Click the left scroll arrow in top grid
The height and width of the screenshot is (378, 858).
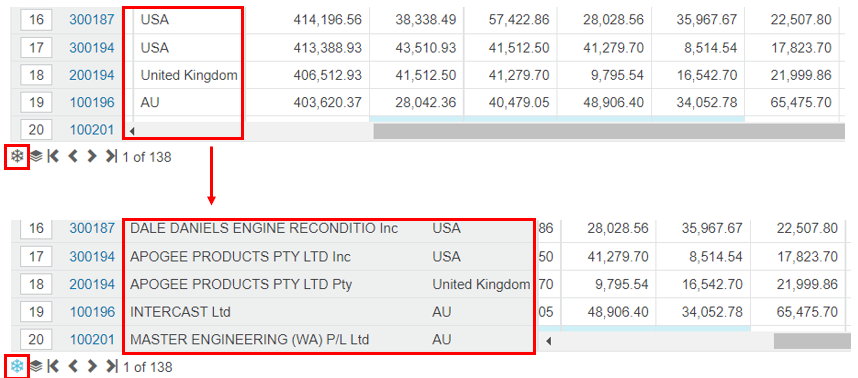pyautogui.click(x=132, y=131)
